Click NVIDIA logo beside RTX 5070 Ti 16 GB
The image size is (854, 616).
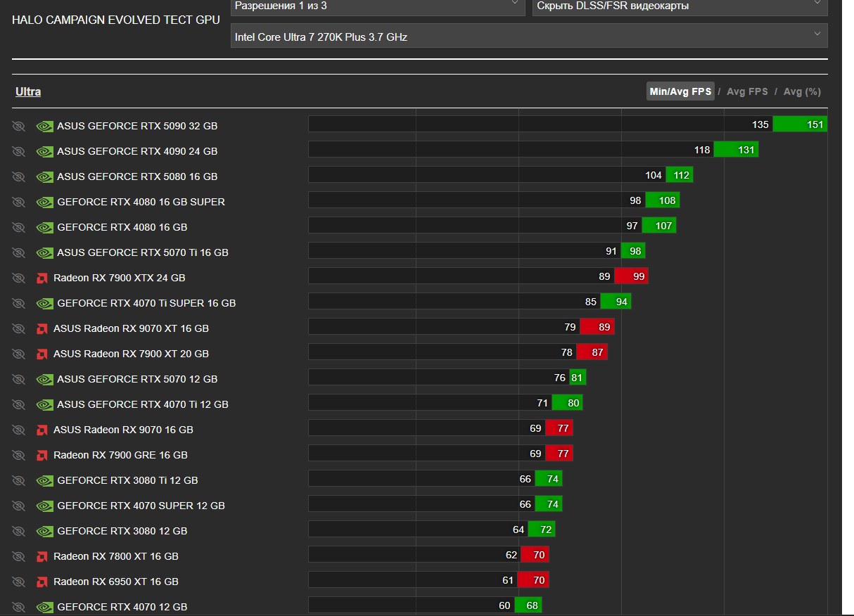click(44, 253)
